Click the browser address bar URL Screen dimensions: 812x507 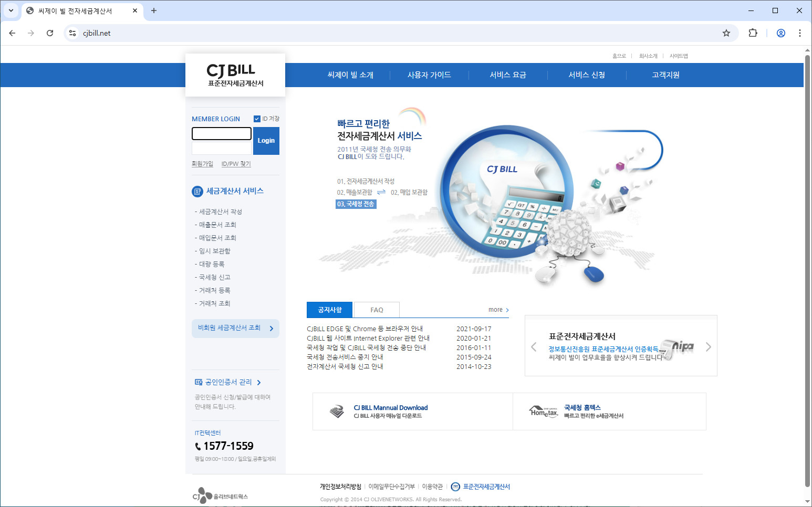point(97,33)
